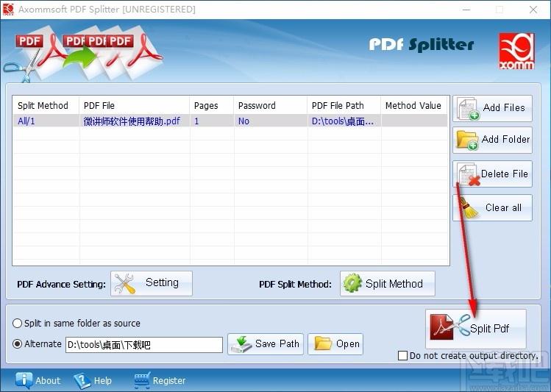Click the Axomm logo in header
551x392 pixels.
tap(516, 51)
